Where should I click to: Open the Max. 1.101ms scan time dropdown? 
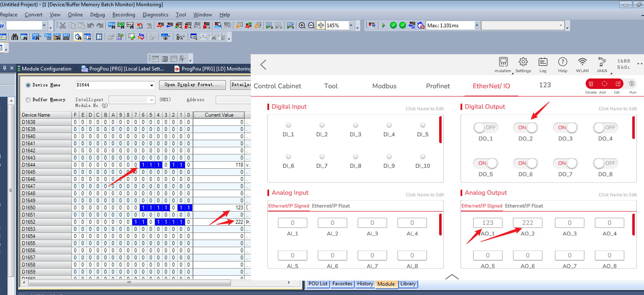click(476, 26)
